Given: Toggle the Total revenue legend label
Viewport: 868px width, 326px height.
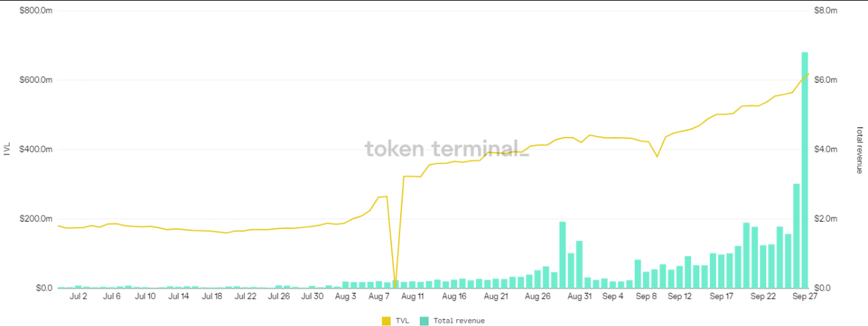Looking at the screenshot, I should point(458,321).
